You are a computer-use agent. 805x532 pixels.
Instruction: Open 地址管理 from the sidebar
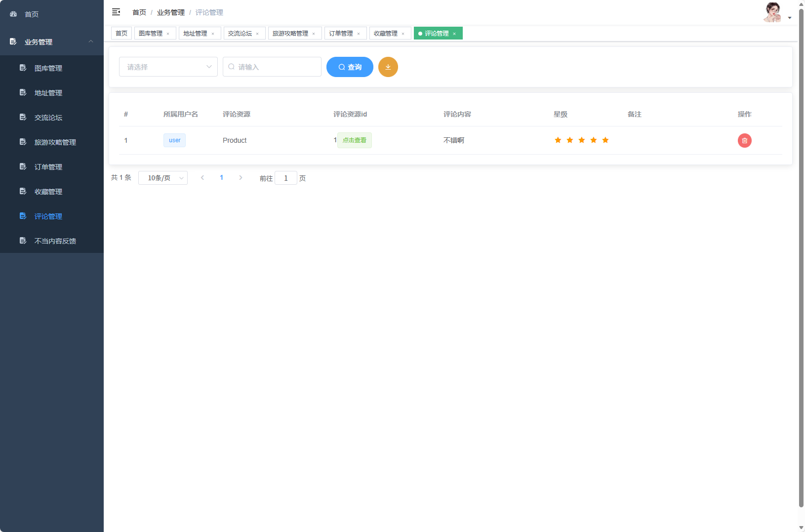coord(48,92)
